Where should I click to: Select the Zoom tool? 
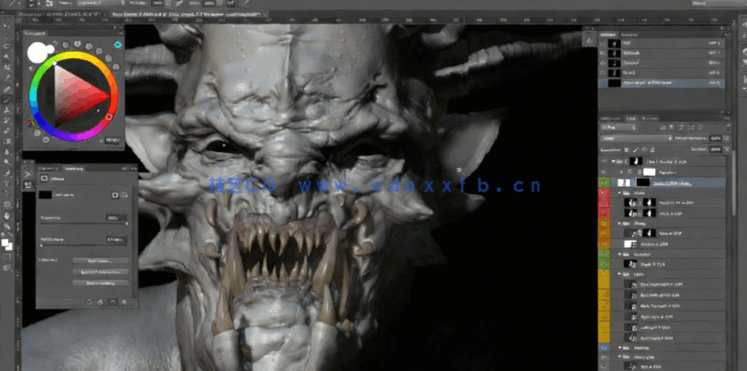coord(7,226)
